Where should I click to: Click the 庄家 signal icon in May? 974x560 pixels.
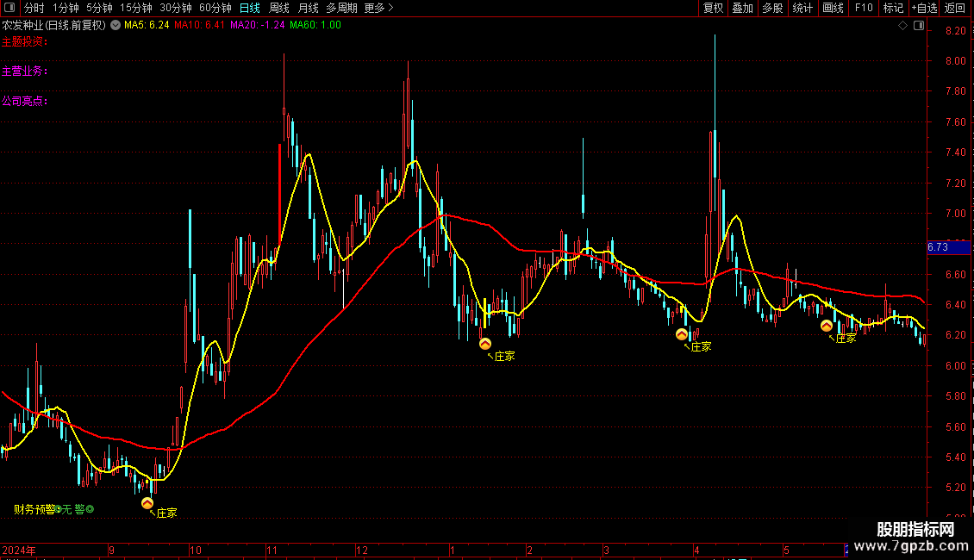tap(826, 326)
